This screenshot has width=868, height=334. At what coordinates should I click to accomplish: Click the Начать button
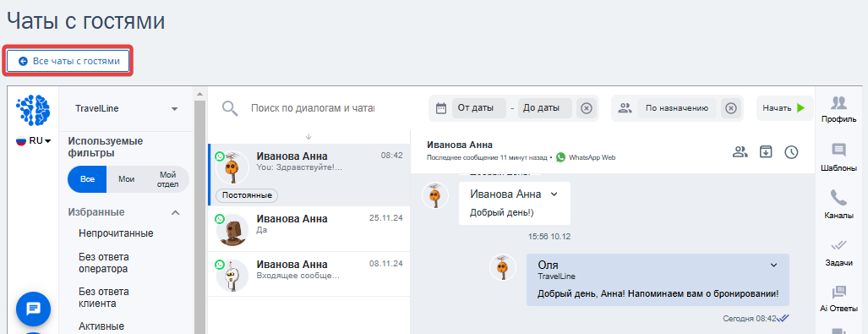[x=784, y=108]
